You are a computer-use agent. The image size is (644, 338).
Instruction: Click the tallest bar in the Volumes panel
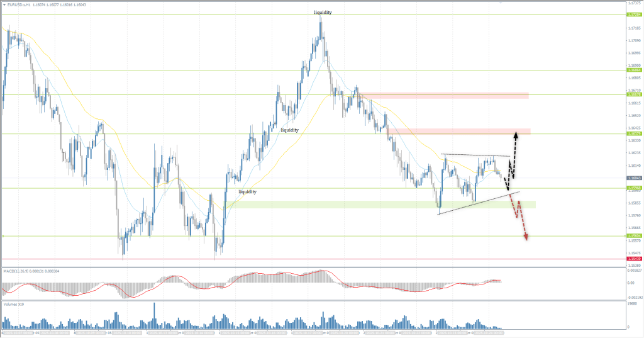point(154,313)
